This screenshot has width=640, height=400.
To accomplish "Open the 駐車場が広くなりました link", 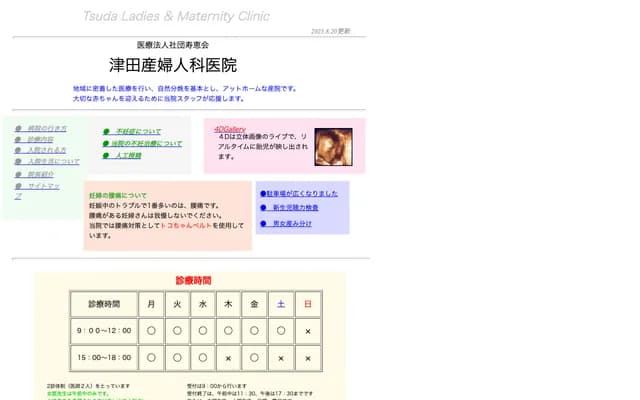I will click(x=299, y=193).
